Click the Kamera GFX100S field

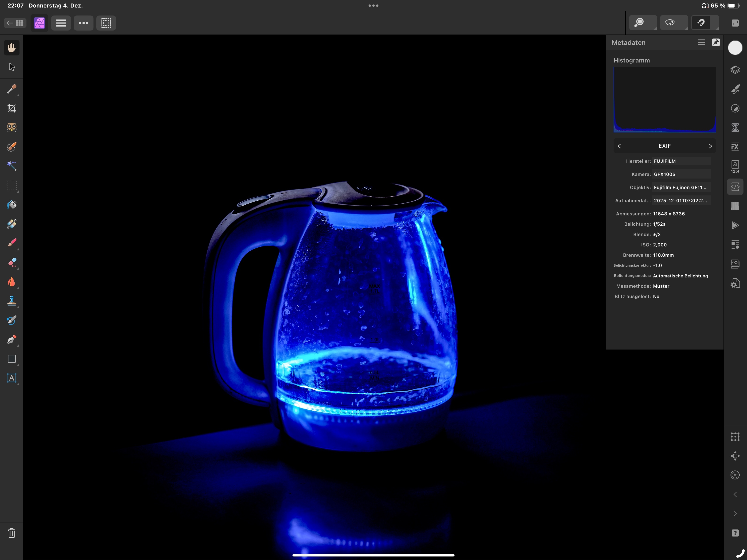(681, 174)
